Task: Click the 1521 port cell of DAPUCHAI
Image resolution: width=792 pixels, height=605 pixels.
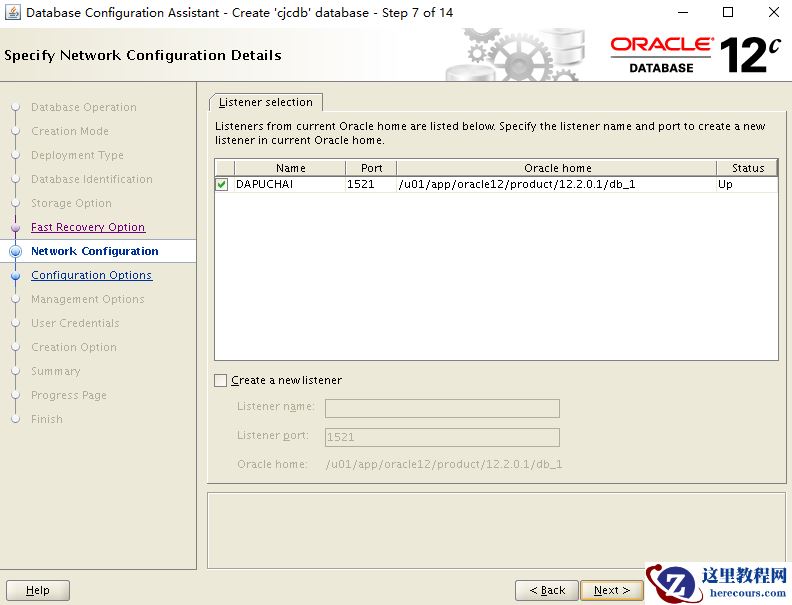Action: [371, 184]
